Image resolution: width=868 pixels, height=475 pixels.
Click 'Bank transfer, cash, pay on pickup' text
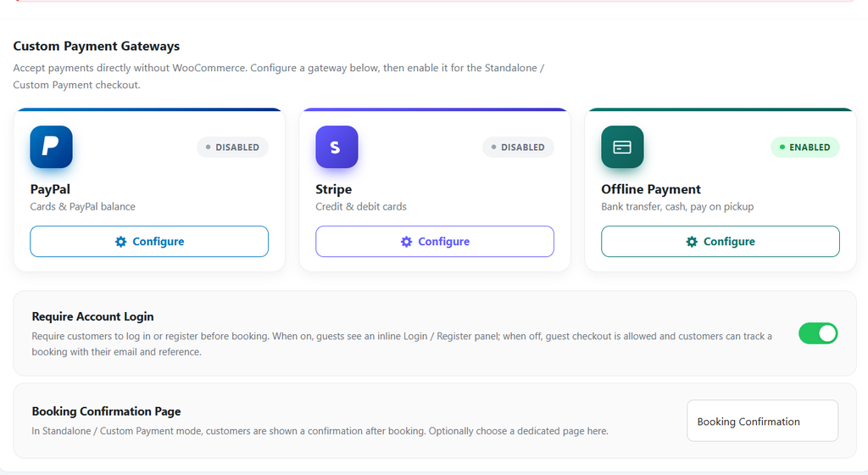coord(677,206)
